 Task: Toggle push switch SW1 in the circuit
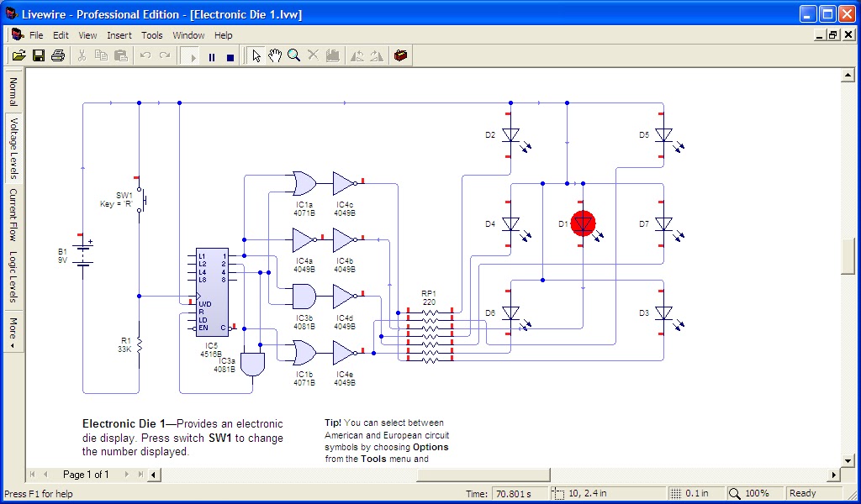(x=140, y=200)
